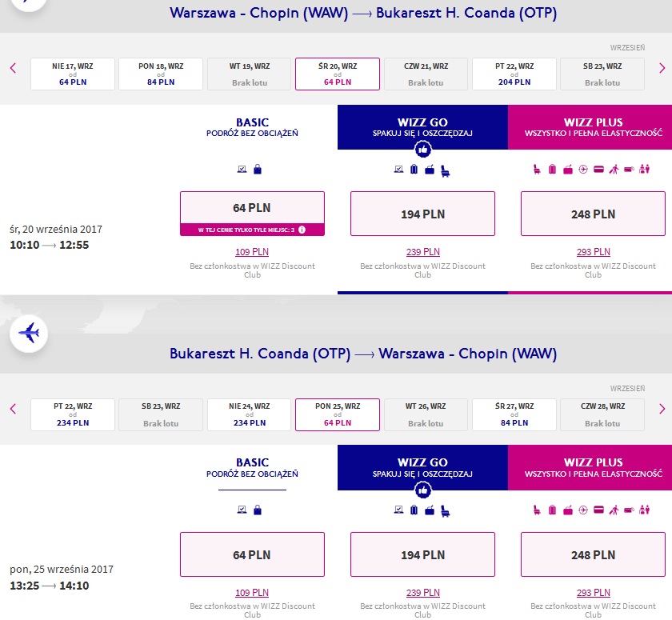672x620 pixels.
Task: Select 248 PLN WIZZ PLUS fare for return flight
Action: [593, 554]
